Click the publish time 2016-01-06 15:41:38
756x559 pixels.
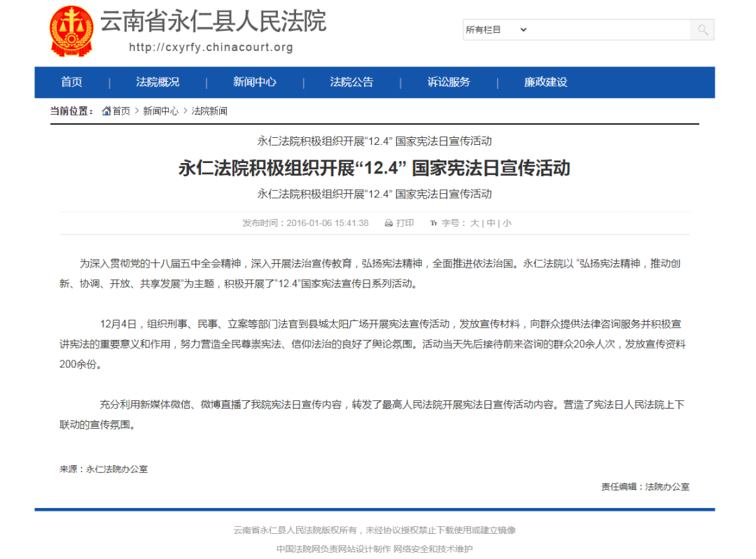(305, 223)
